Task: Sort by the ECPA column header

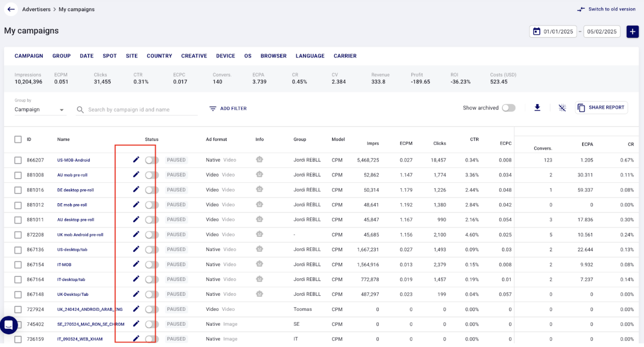Action: [587, 144]
